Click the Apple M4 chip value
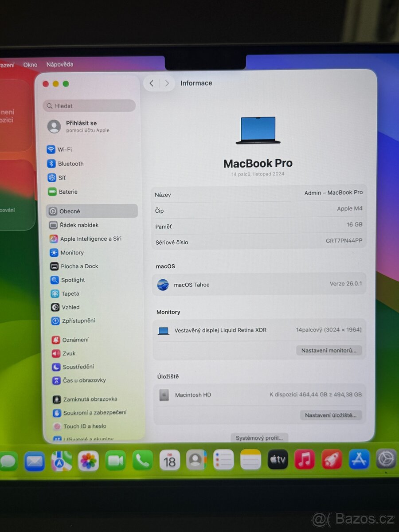Image resolution: width=399 pixels, height=532 pixels. point(350,209)
